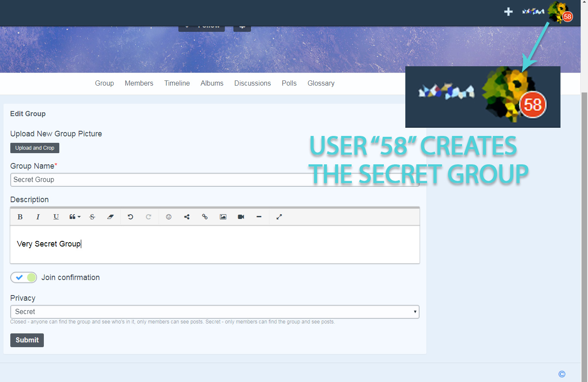Insert a video using the camera icon
Viewport: 588px width, 382px height.
click(x=241, y=217)
